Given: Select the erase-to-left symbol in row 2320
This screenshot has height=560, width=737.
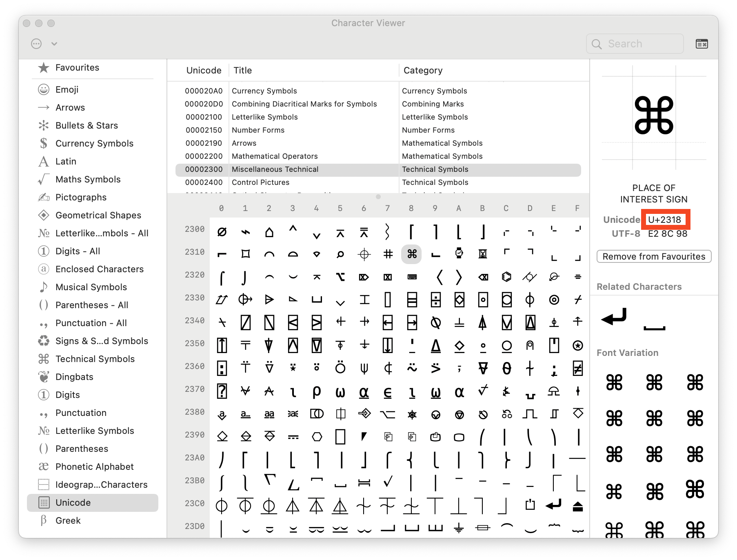Looking at the screenshot, I should tap(483, 277).
